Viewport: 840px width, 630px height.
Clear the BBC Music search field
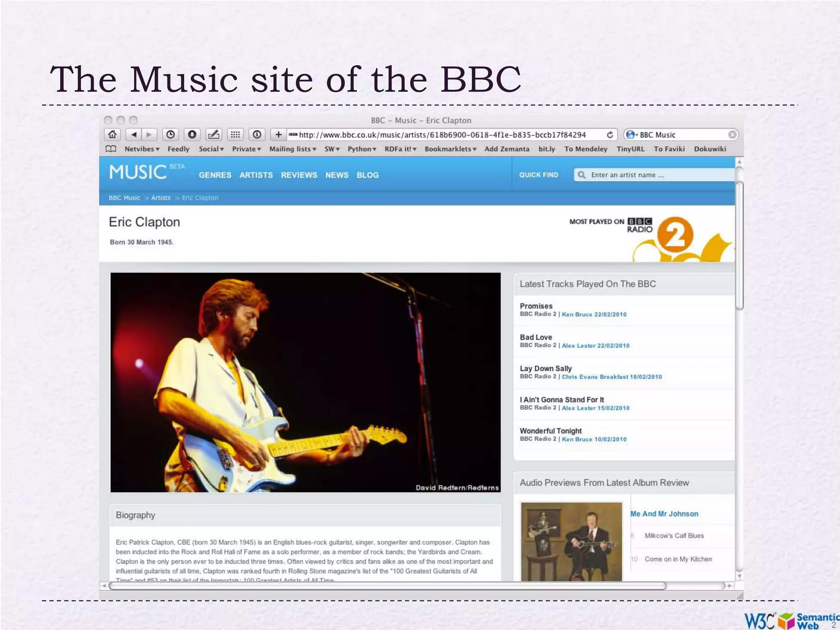point(732,135)
